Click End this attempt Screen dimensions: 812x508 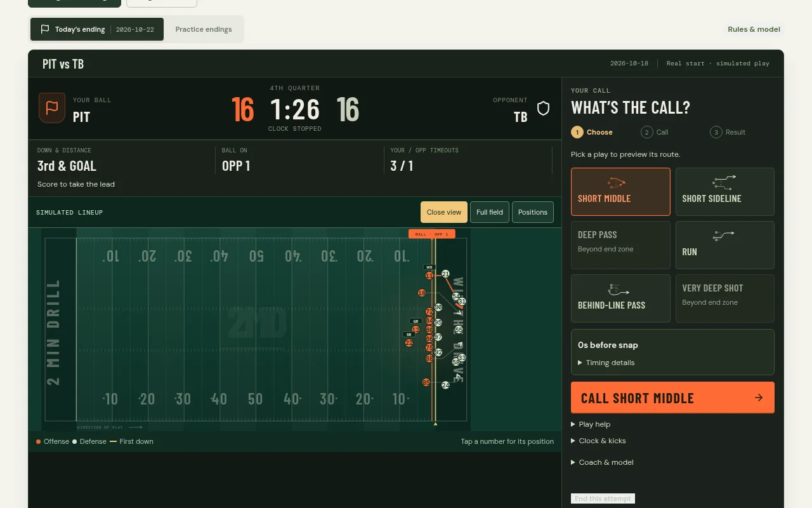[x=603, y=498]
